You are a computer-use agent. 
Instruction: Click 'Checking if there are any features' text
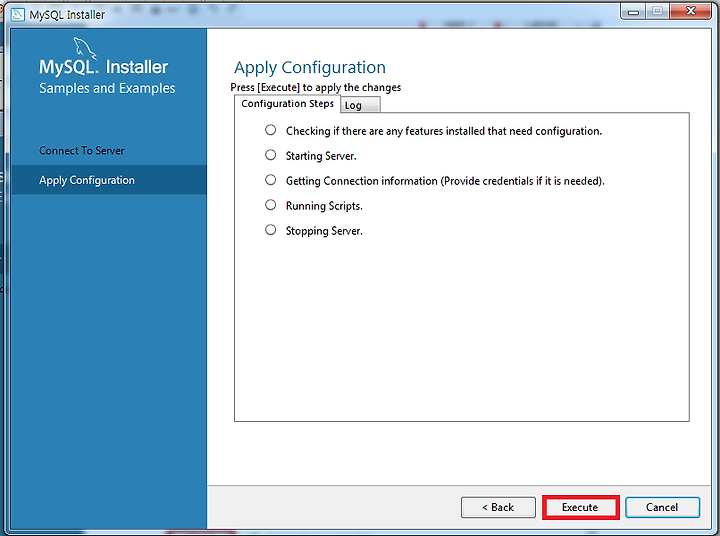pyautogui.click(x=444, y=131)
